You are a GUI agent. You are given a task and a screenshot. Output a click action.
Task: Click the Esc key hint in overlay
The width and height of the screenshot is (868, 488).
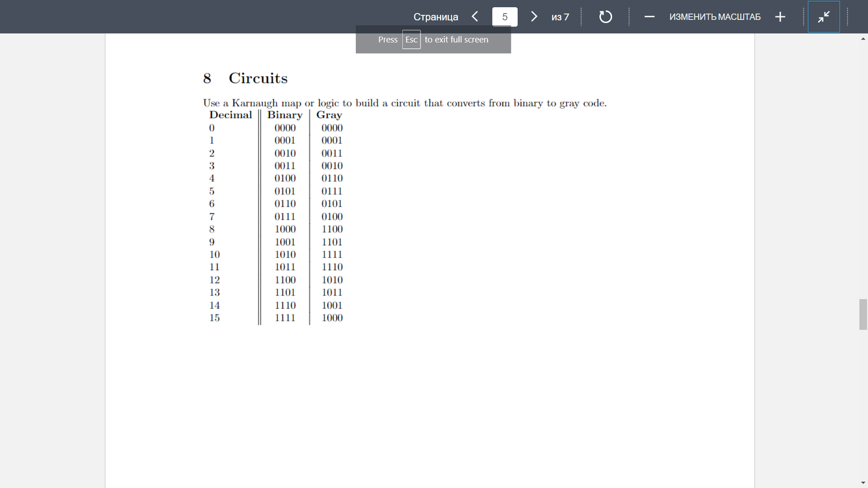coord(411,40)
